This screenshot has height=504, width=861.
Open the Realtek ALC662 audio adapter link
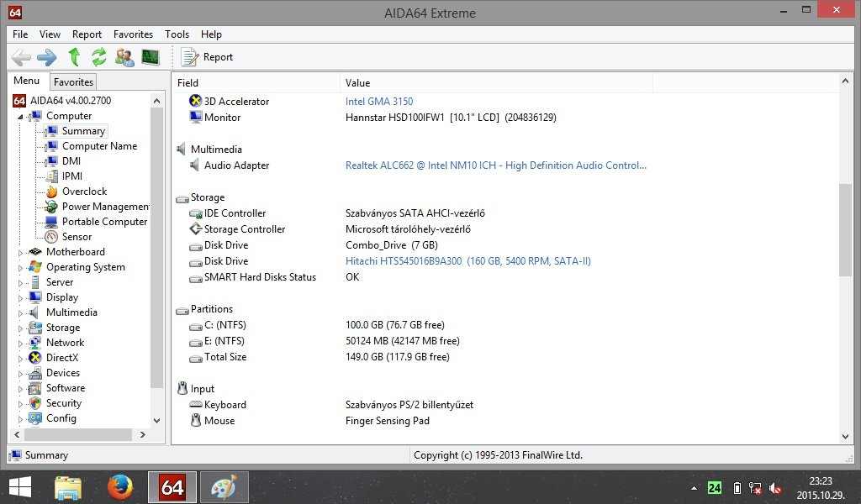tap(495, 165)
